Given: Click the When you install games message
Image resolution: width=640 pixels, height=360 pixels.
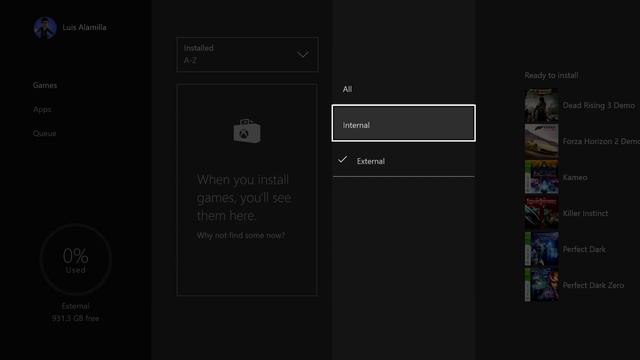Looking at the screenshot, I should 244,198.
